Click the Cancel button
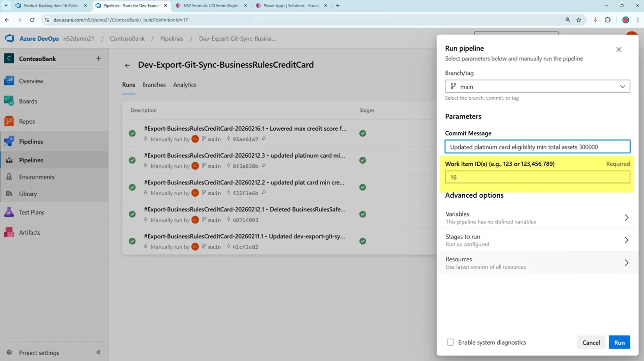Viewport: 644px width, 361px height. 591,342
